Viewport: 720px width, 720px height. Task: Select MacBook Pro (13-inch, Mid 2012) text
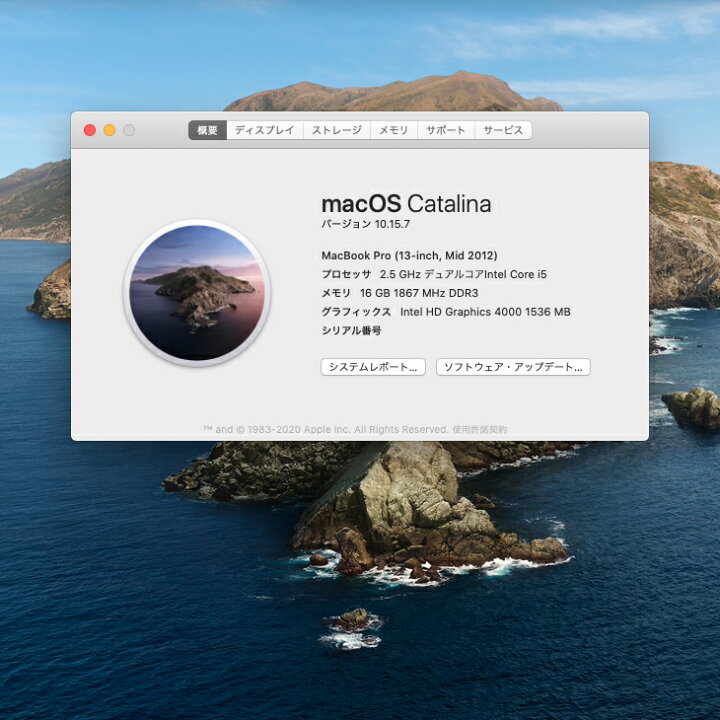[409, 255]
